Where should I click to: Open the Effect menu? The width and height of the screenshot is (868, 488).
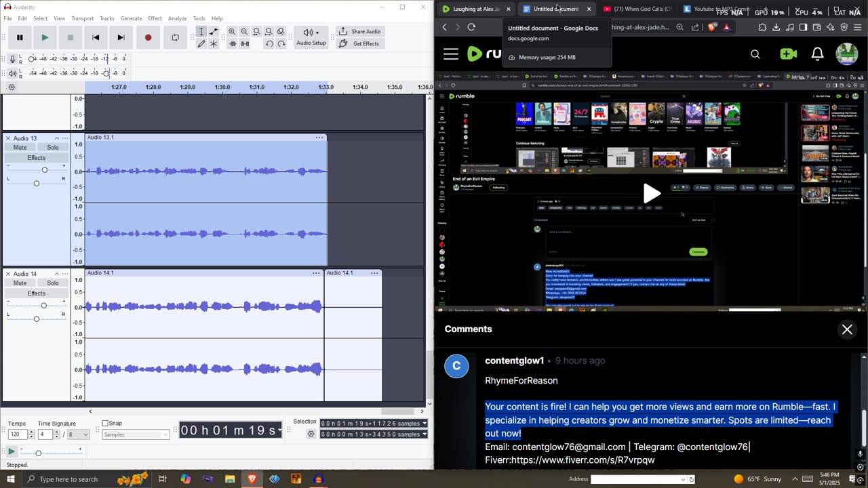(x=155, y=18)
